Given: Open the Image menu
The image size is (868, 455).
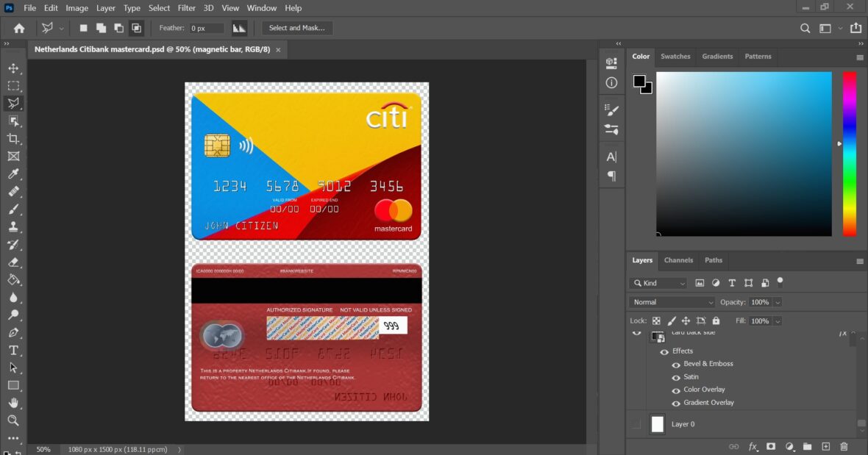Looking at the screenshot, I should pyautogui.click(x=77, y=8).
